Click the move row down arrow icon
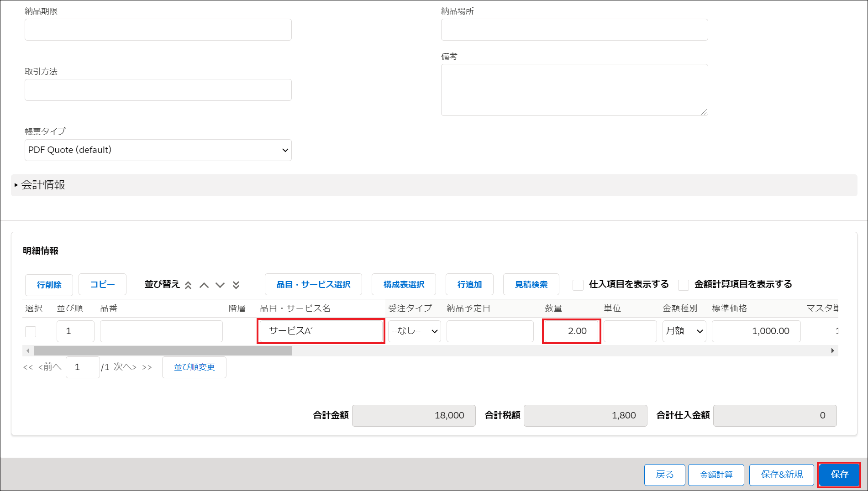Screen dimensions: 868x491 220,285
